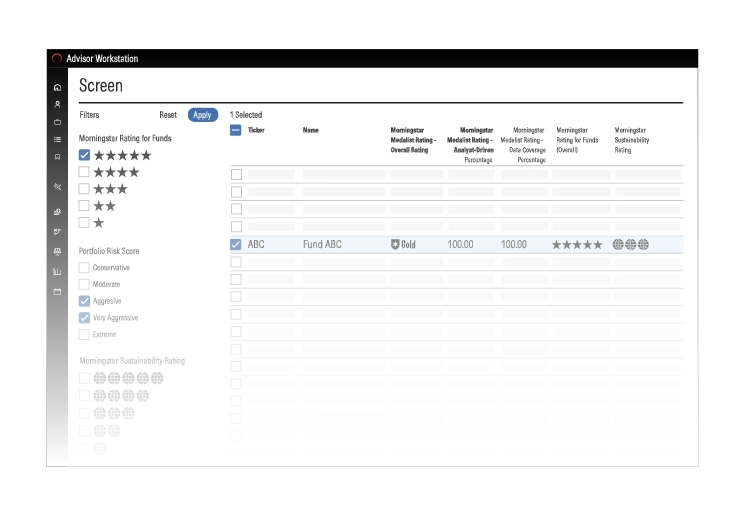Deselect the ABC fund row checkbox
Screen dimensions: 745x516
point(236,244)
